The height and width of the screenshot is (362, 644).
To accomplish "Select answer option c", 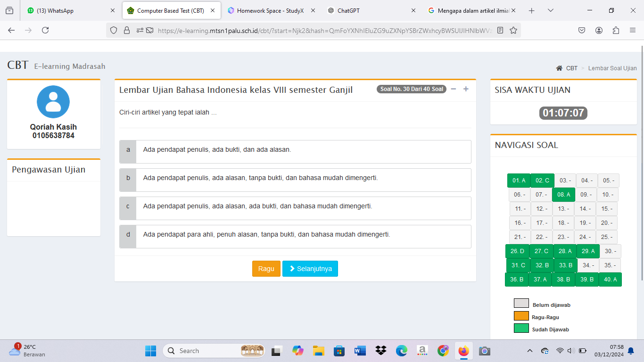I will [295, 208].
